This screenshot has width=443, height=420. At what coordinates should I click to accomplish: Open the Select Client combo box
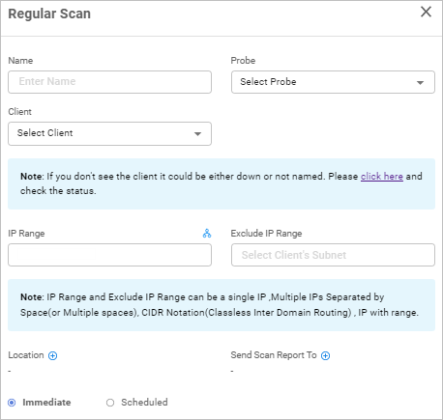tap(110, 134)
